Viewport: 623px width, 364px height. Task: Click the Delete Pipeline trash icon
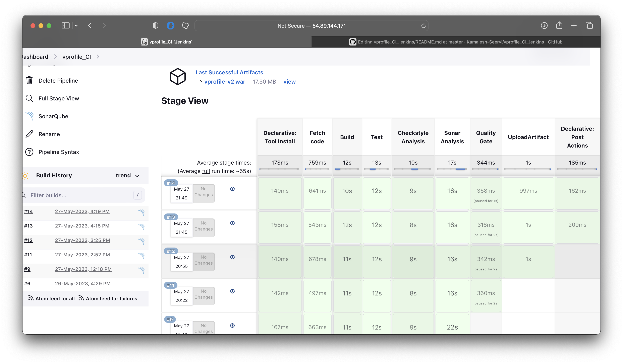30,80
